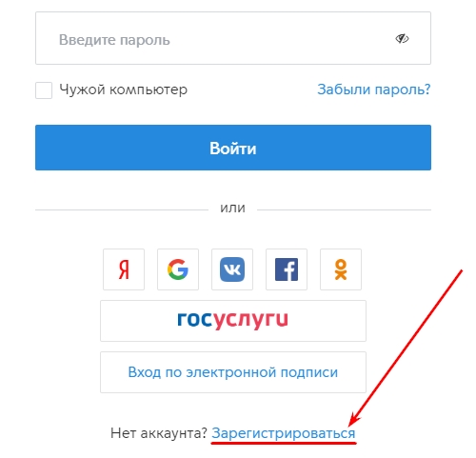The height and width of the screenshot is (458, 476).
Task: Log in via VK icon
Action: pyautogui.click(x=232, y=269)
